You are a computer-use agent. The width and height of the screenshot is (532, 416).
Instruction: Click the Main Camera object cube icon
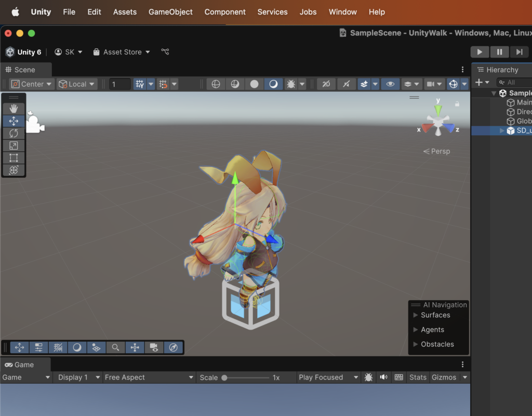(511, 102)
